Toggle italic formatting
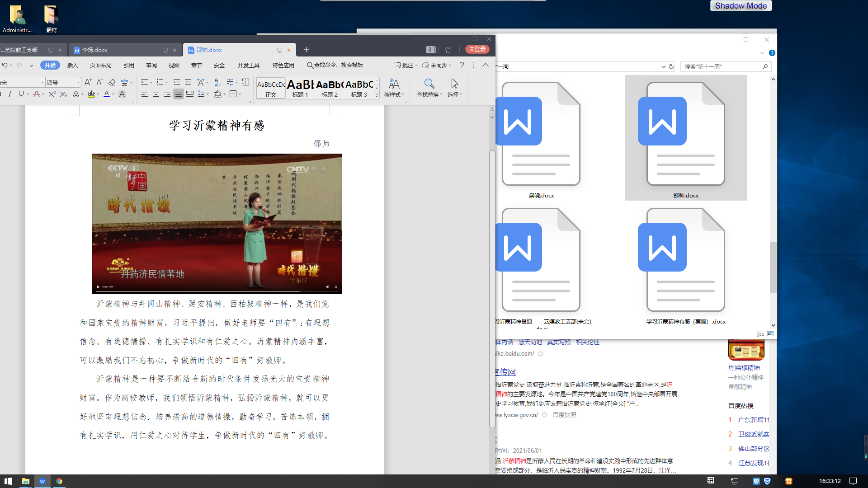 tap(9, 94)
